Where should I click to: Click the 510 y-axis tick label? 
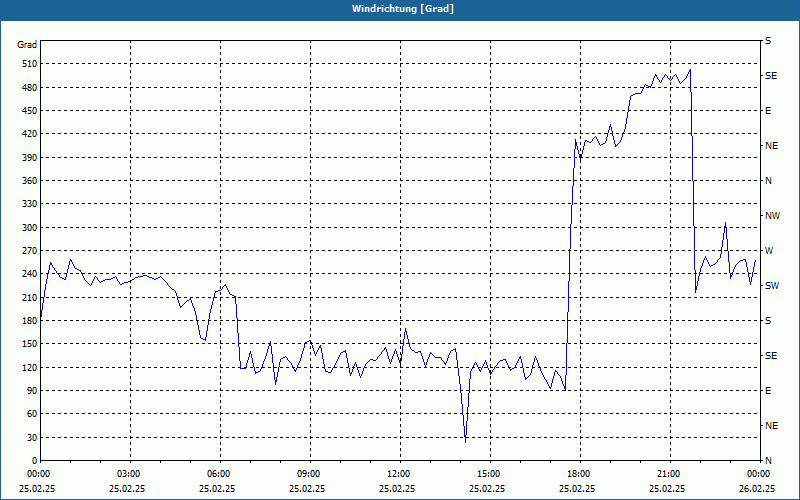[x=31, y=64]
